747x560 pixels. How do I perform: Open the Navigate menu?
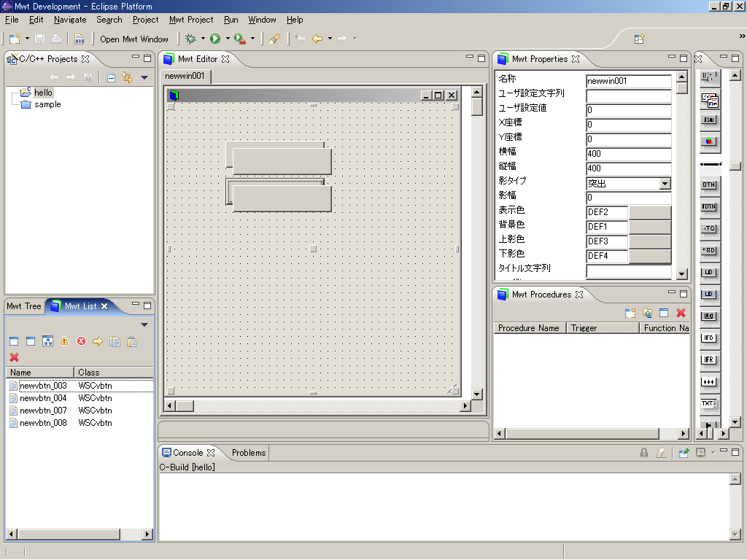(70, 20)
